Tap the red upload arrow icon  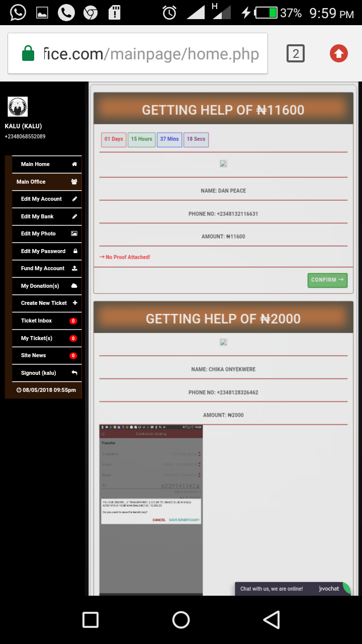coord(339,53)
